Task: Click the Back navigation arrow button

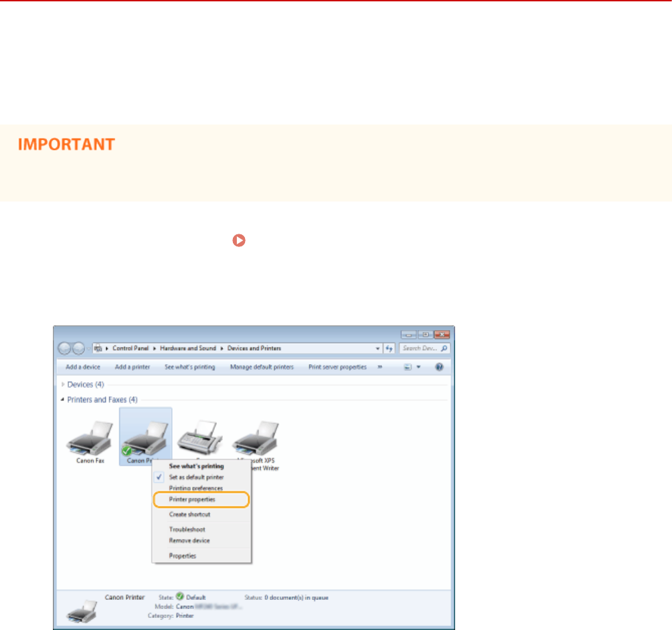Action: pos(64,348)
